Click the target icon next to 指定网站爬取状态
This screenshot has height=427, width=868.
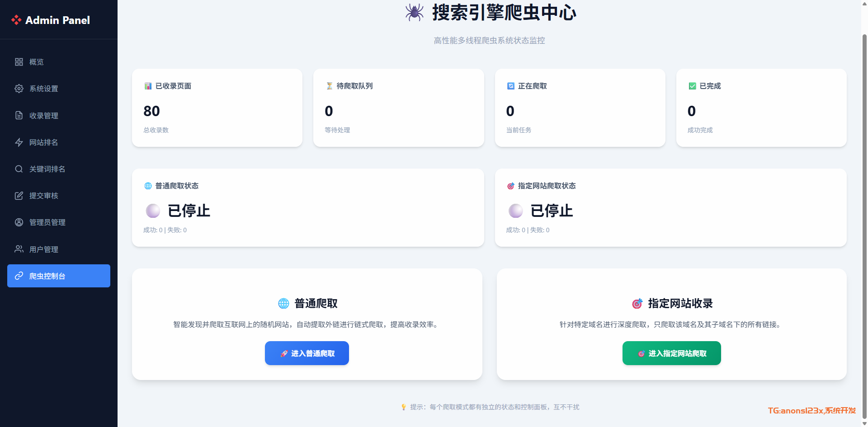coord(511,186)
